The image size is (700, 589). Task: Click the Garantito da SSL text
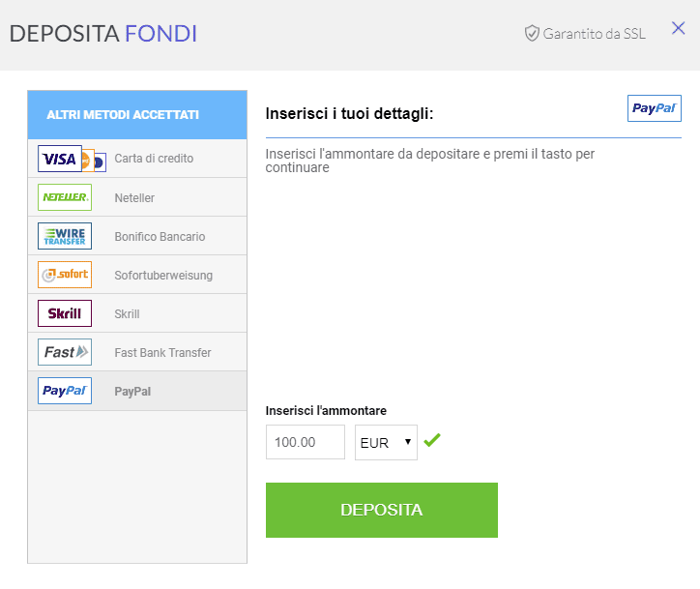point(595,34)
